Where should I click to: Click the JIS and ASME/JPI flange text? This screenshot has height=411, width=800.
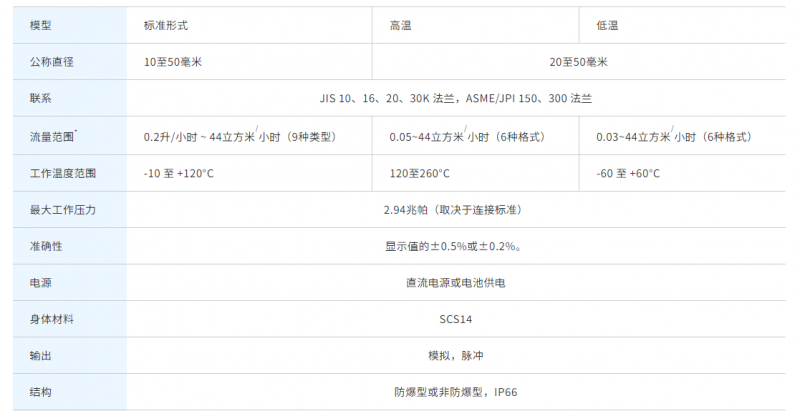455,99
